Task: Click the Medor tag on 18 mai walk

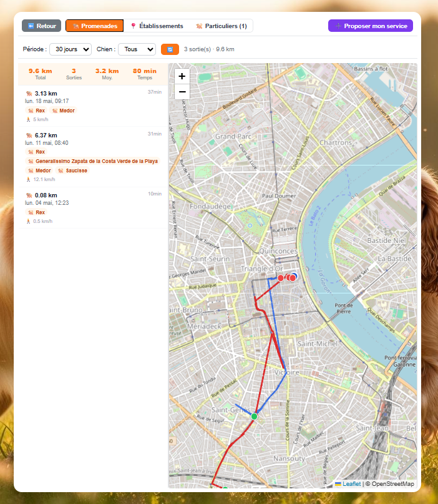Action: pyautogui.click(x=63, y=111)
